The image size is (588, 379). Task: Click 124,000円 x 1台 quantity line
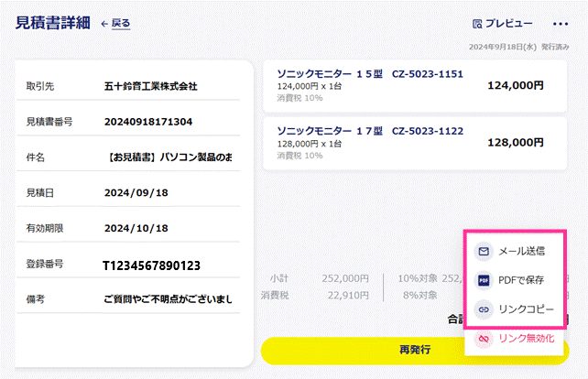(x=310, y=86)
